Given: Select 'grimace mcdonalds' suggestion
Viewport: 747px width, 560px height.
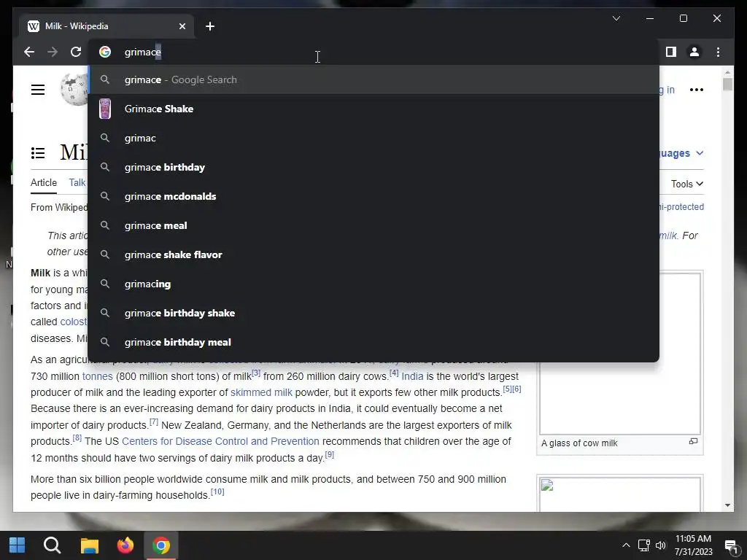Looking at the screenshot, I should click(x=373, y=196).
